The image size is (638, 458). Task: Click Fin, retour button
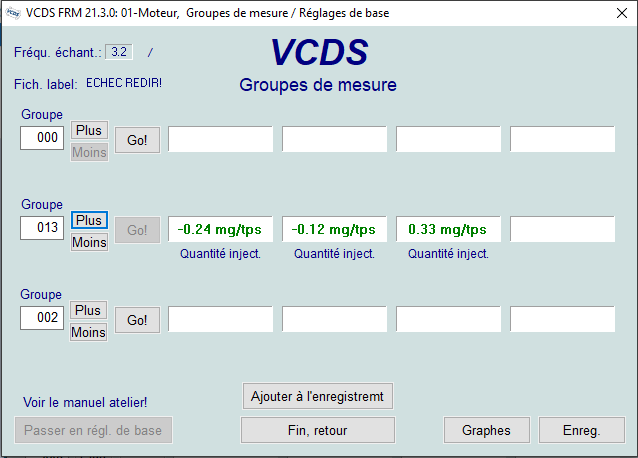pyautogui.click(x=317, y=430)
